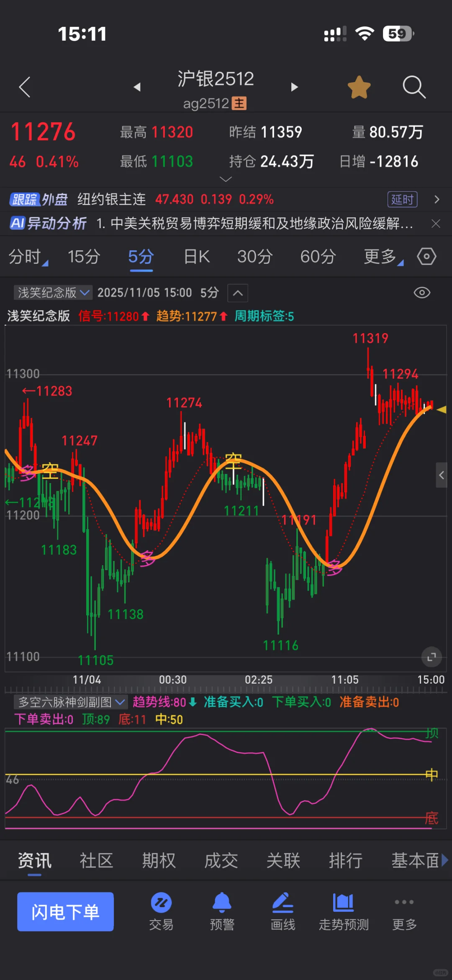Open chart settings hexagon icon
452x980 pixels.
pyautogui.click(x=426, y=256)
